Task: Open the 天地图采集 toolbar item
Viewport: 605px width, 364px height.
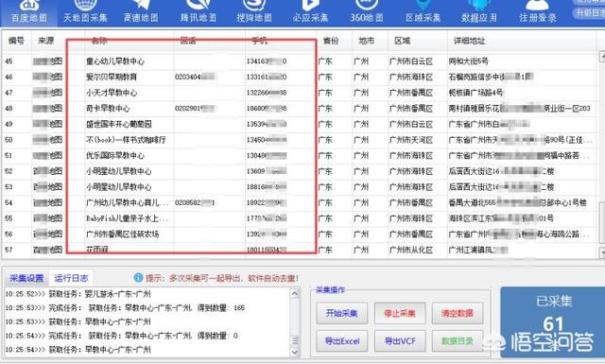Action: 85,11
